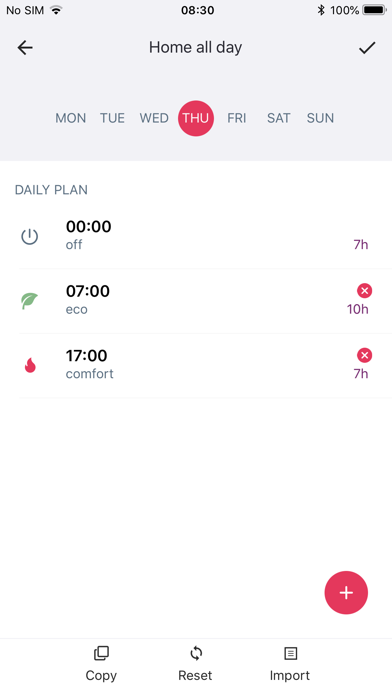Delete the 07:00 eco entry
This screenshot has width=392, height=696.
364,291
